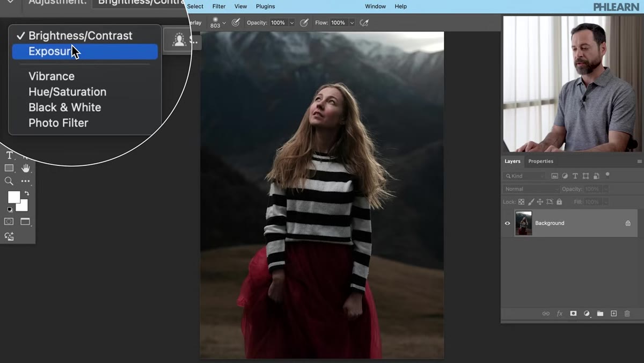Click the Opacity 100% field in options bar

point(279,23)
